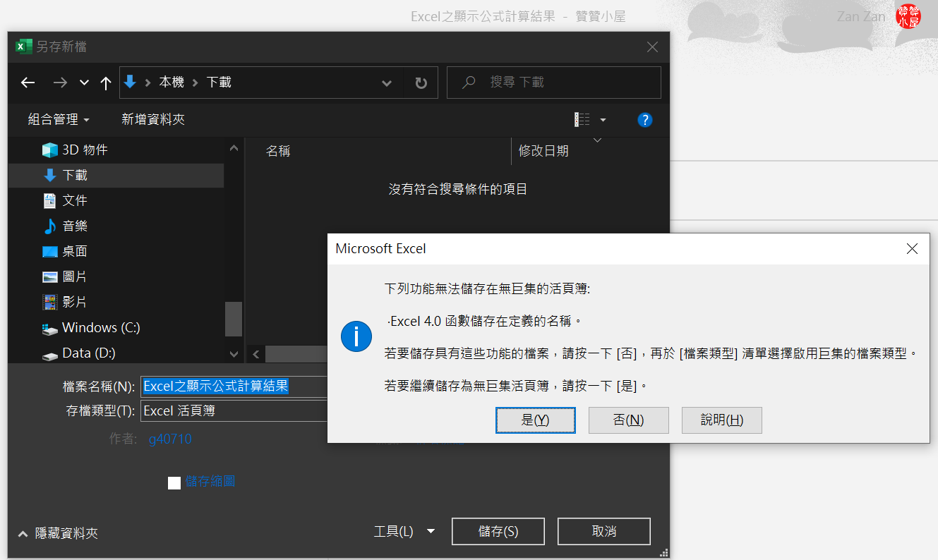Screen dimensions: 938x560
Task: Click 否(N) in the Excel prompt
Action: 628,420
